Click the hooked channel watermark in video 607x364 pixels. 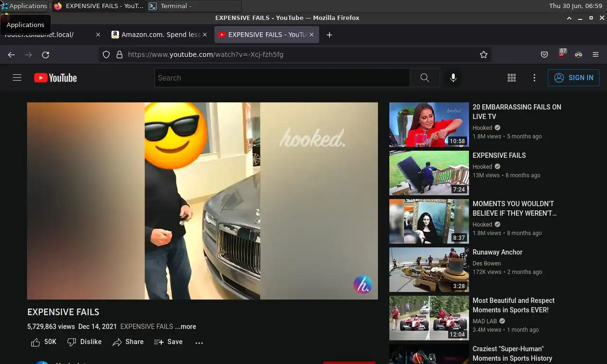363,285
